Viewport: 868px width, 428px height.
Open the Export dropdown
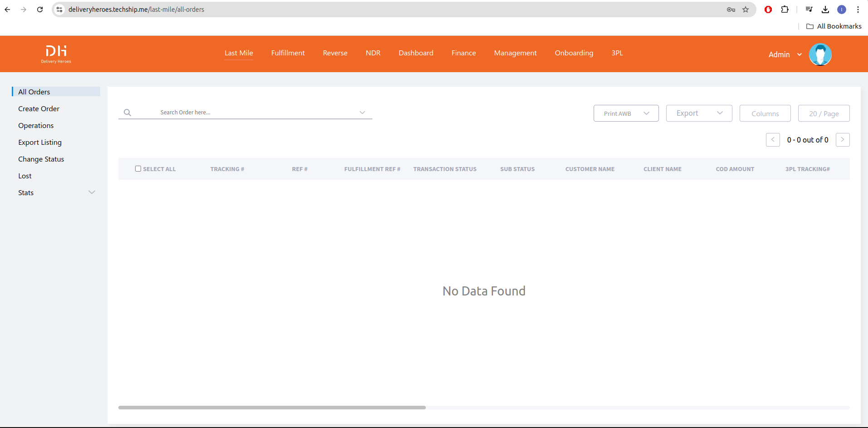[699, 113]
